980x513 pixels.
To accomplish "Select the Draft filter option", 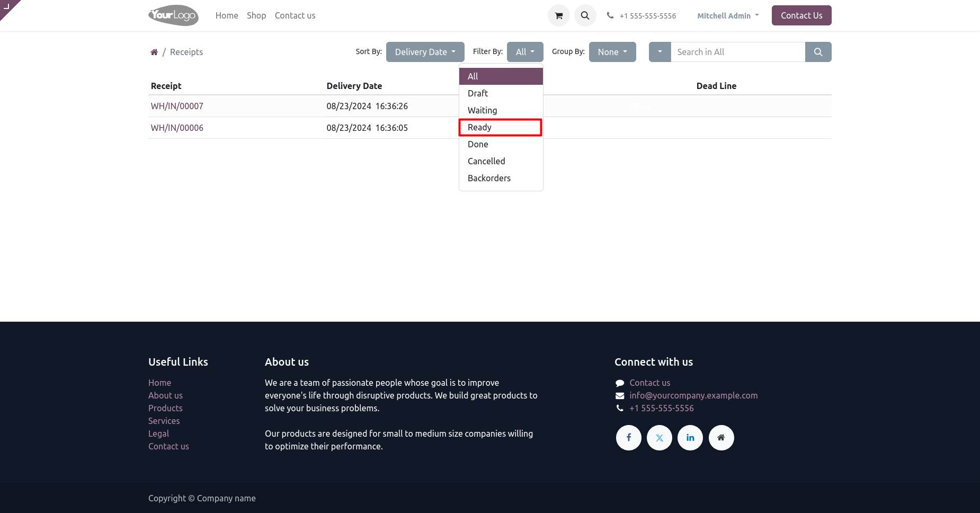I will tap(501, 93).
